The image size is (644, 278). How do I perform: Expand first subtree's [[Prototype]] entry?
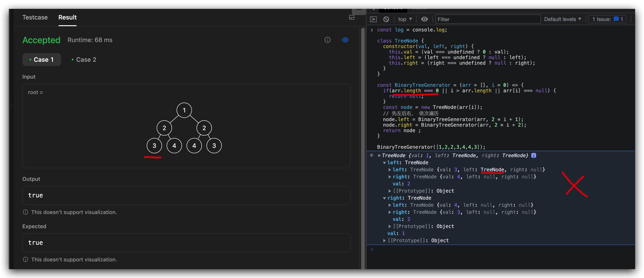(x=390, y=191)
